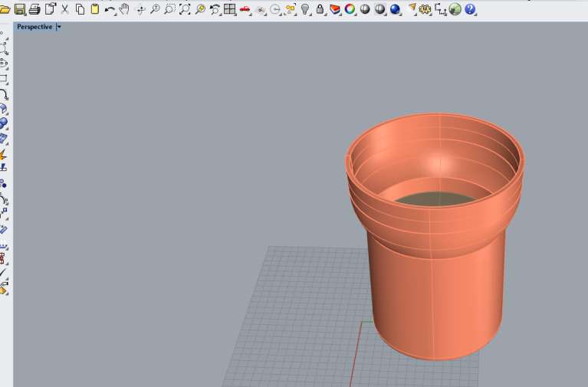Open the Perspective viewport title menu
The width and height of the screenshot is (588, 387).
click(x=34, y=27)
